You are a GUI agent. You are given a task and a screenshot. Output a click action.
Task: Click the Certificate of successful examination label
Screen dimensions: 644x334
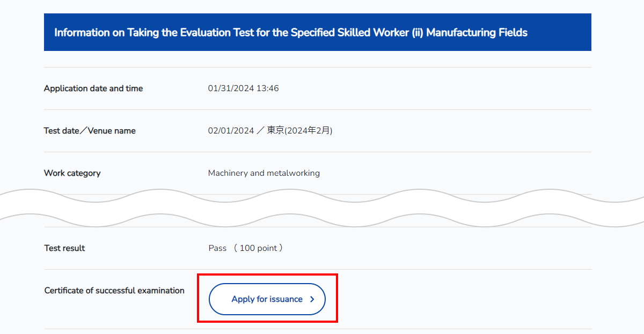[x=114, y=291]
